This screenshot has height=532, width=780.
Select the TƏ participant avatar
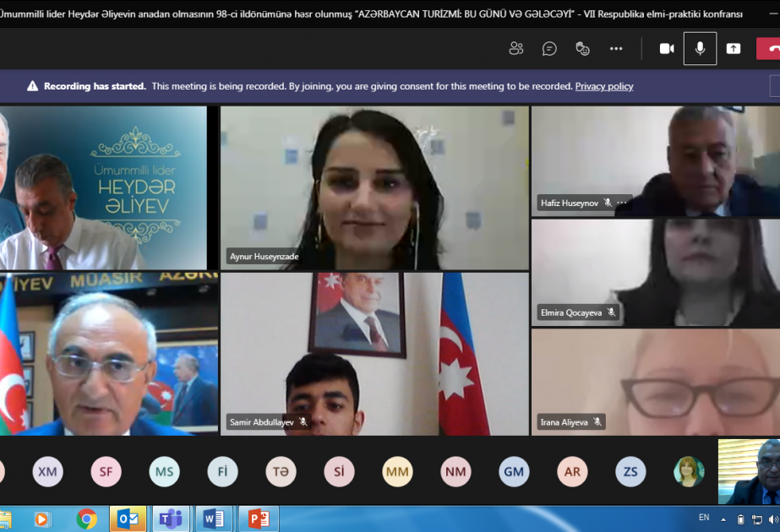click(x=281, y=471)
